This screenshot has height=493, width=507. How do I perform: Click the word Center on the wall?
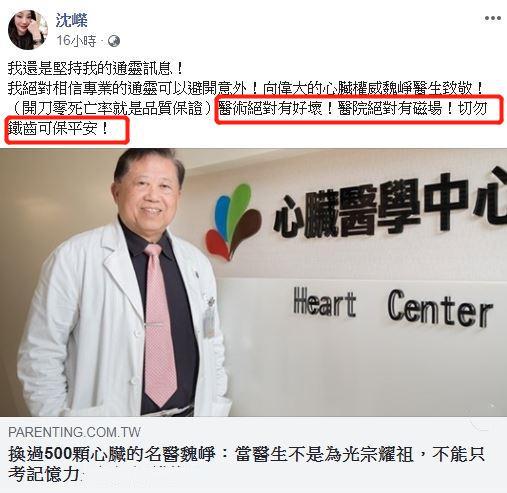click(x=440, y=309)
